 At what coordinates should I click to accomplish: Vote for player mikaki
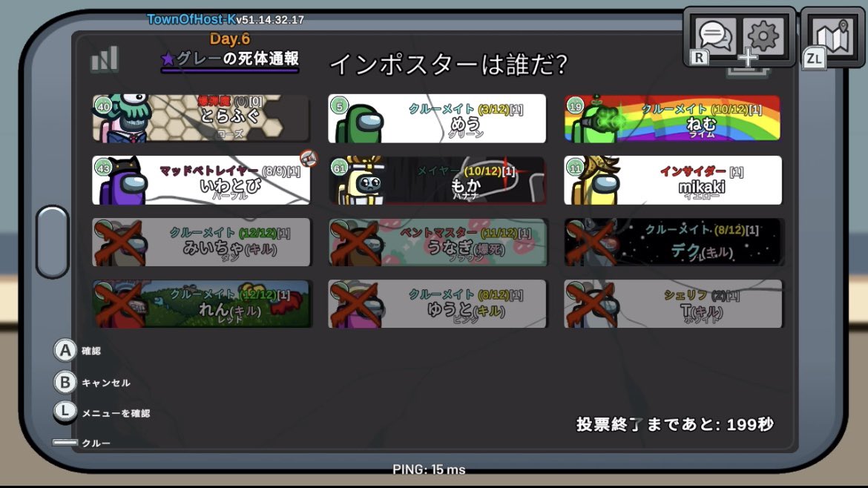(673, 179)
